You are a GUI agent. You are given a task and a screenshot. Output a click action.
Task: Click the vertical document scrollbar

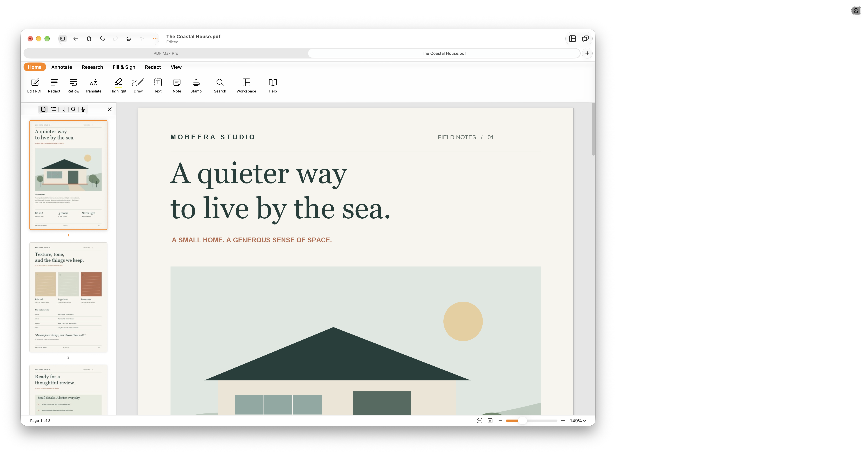[x=593, y=130]
